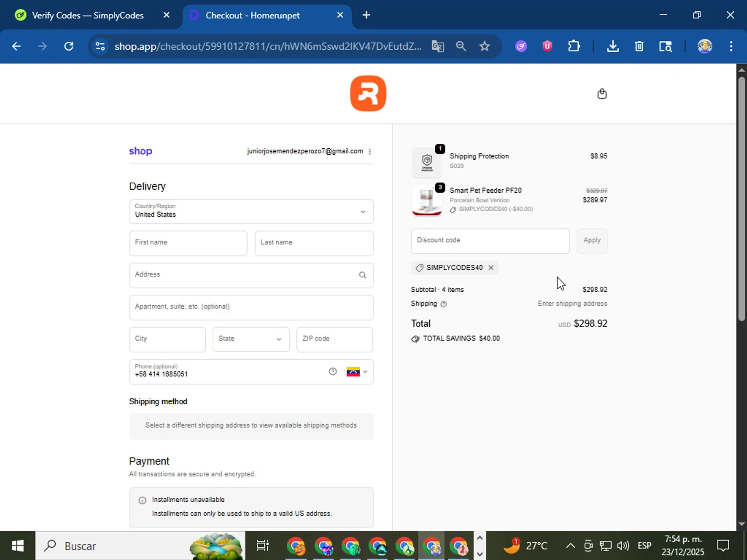Click the juniorjosemendezperozo7@gmail.com email text

tap(305, 151)
